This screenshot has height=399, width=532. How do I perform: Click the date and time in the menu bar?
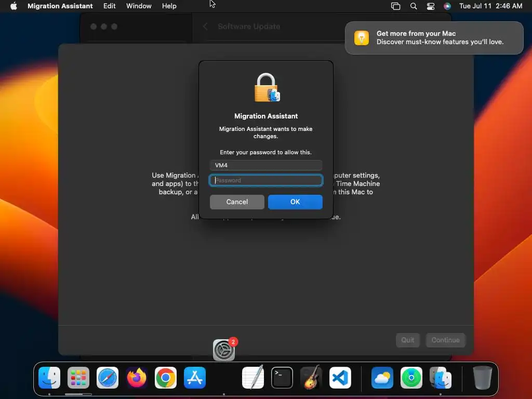point(490,6)
